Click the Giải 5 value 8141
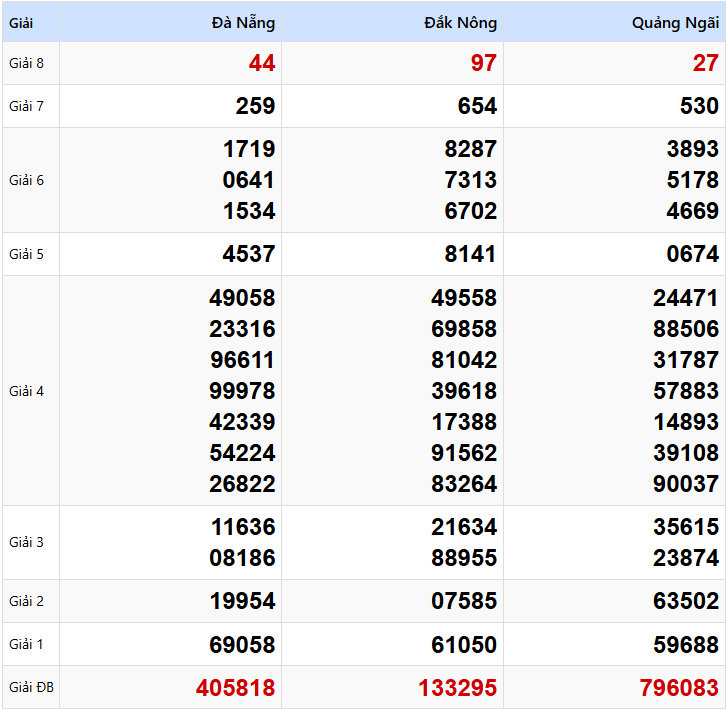This screenshot has width=727, height=711. point(471,254)
